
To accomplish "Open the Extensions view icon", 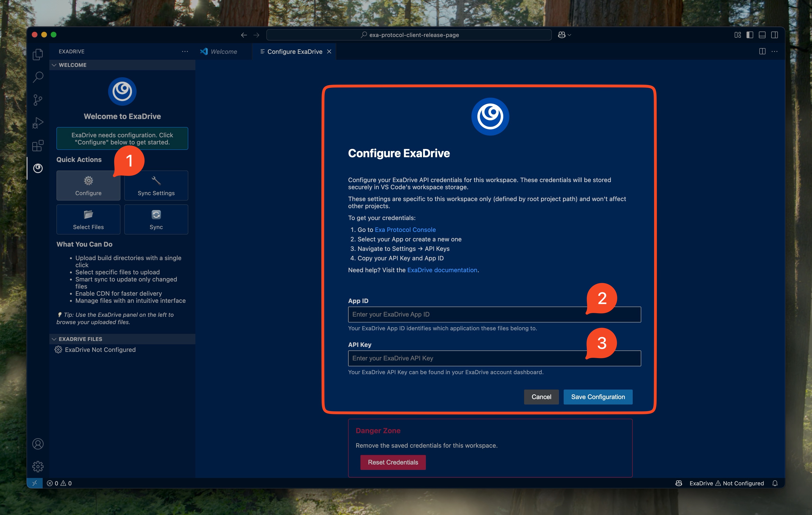I will 38,146.
